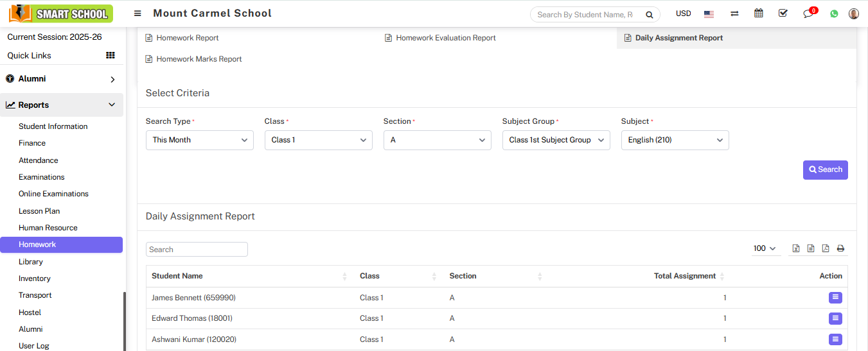
Task: Click the table search input field
Action: tap(197, 250)
